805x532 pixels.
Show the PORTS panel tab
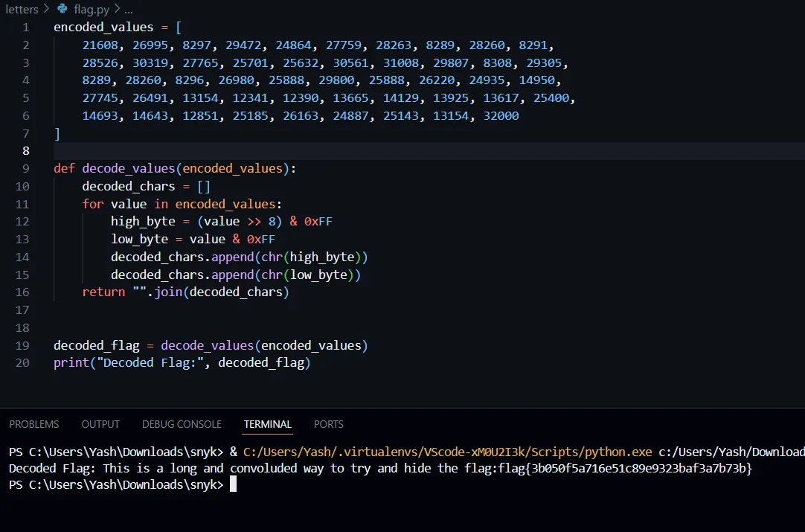click(x=328, y=424)
